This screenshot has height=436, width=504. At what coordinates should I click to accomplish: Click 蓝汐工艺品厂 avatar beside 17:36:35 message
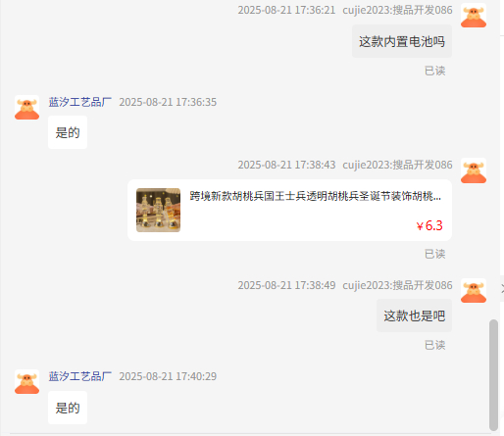coord(27,108)
